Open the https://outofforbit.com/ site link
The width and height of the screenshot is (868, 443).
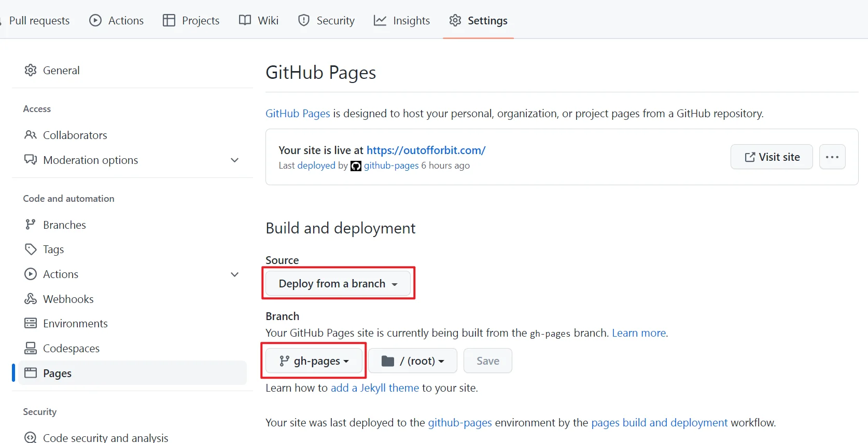(426, 150)
